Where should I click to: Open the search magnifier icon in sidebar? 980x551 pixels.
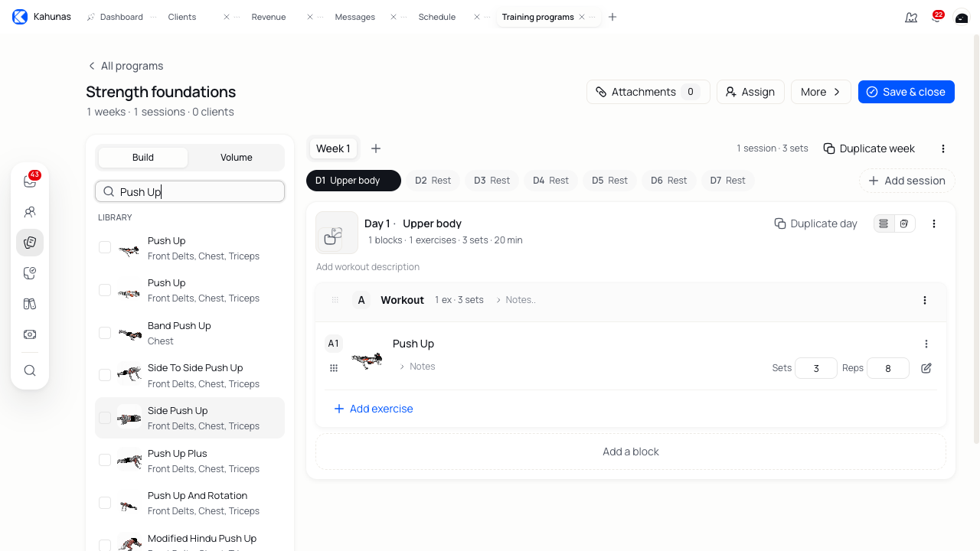coord(30,370)
